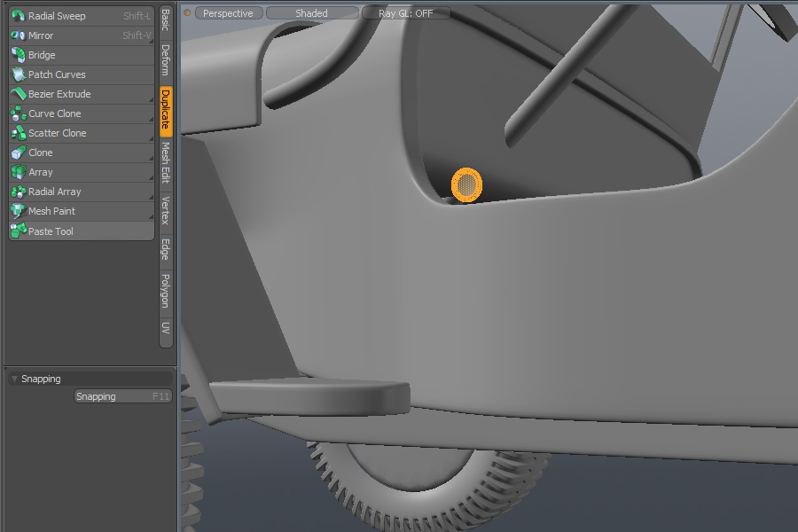Image resolution: width=798 pixels, height=532 pixels.
Task: Open the Perspective view dropdown
Action: coord(229,12)
